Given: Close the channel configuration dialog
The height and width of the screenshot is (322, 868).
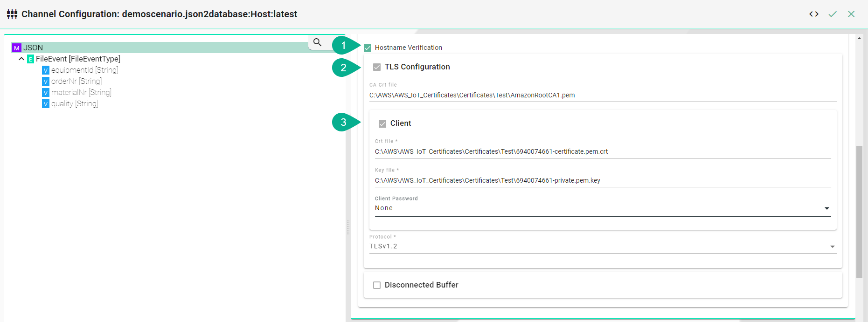Looking at the screenshot, I should tap(851, 14).
